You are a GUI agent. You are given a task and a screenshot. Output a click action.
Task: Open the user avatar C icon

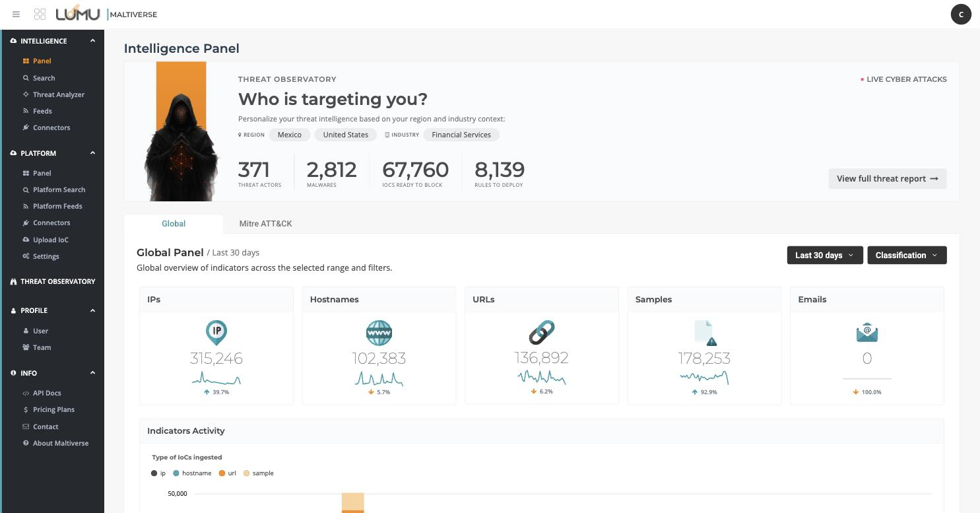point(961,14)
